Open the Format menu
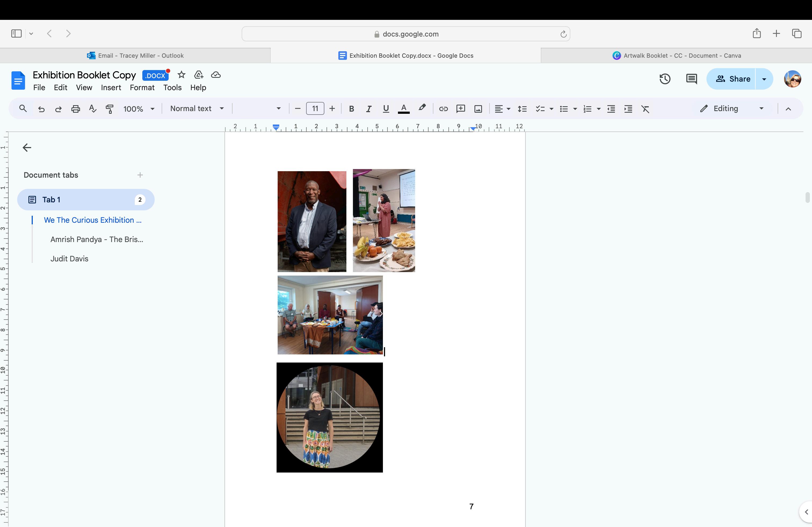 click(142, 87)
